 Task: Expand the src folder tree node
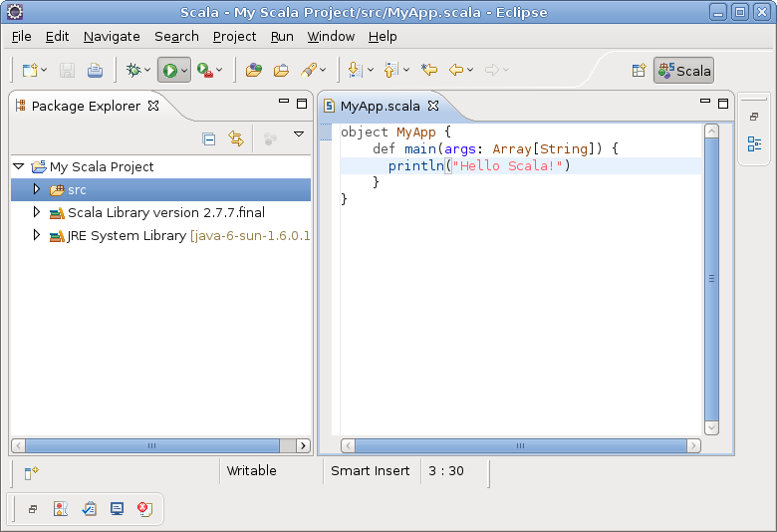[37, 189]
